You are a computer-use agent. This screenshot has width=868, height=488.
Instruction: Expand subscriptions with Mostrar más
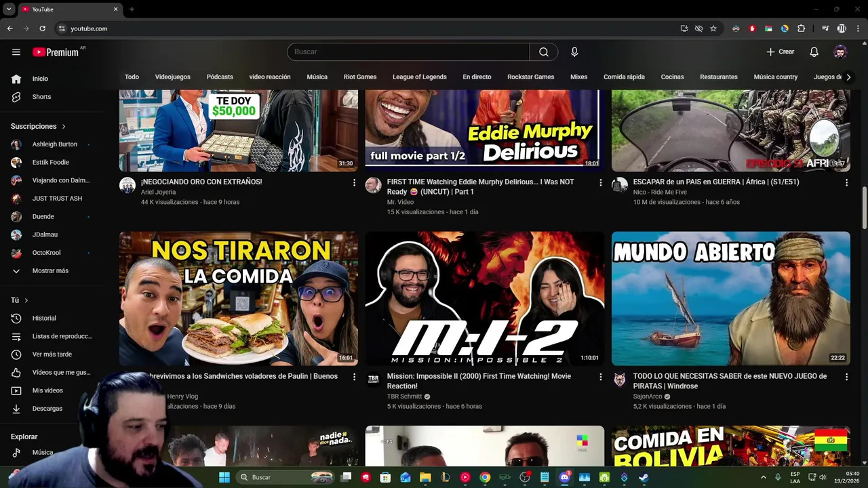(51, 271)
